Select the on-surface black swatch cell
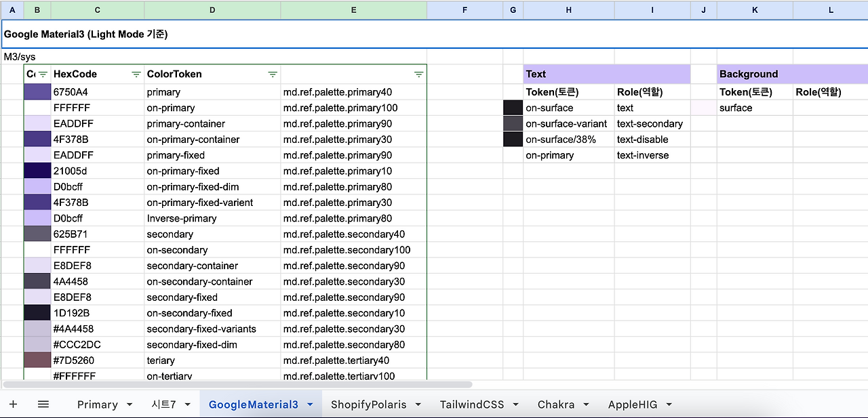The image size is (868, 418). pos(513,108)
